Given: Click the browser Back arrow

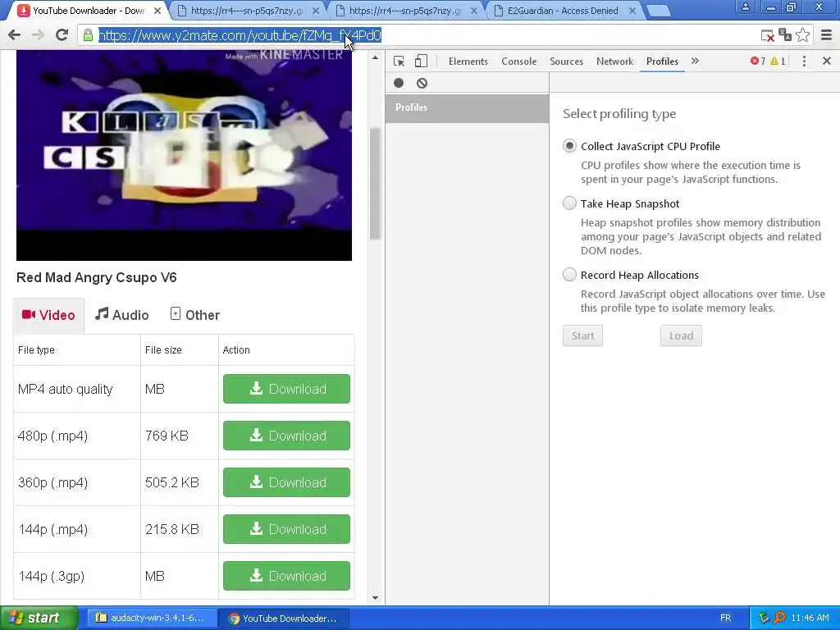Looking at the screenshot, I should point(15,35).
